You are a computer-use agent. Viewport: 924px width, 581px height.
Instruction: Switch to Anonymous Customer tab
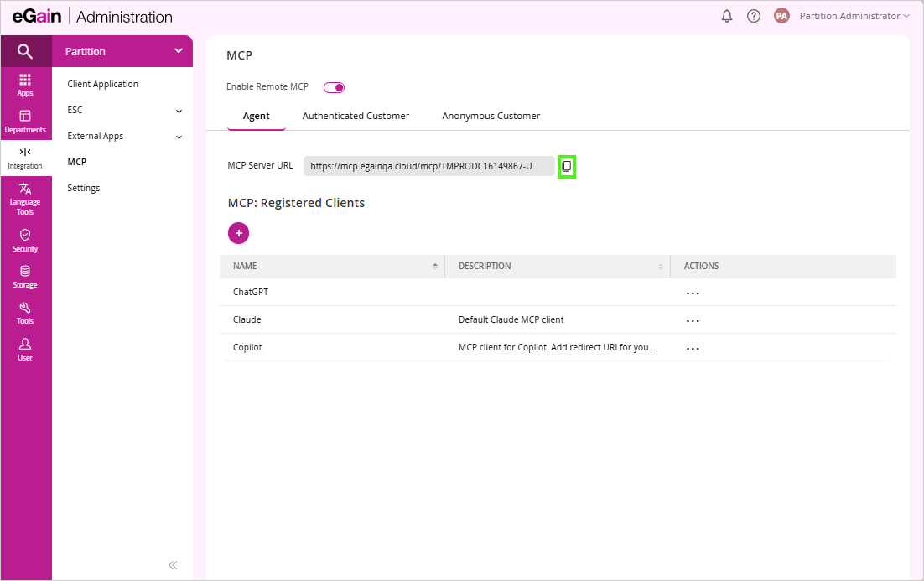click(x=491, y=116)
